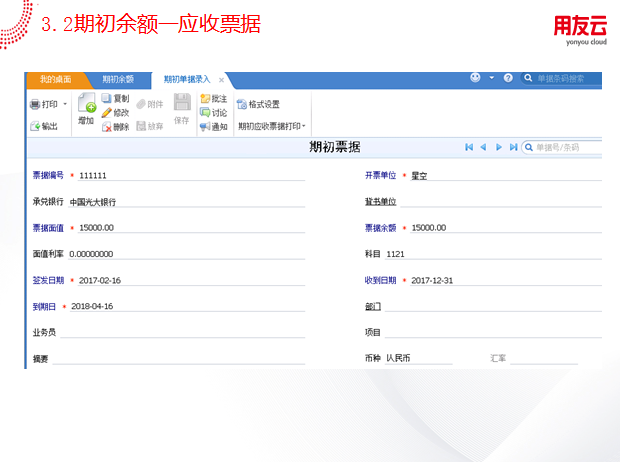Click the 科目 field showing 1121

tap(493, 254)
